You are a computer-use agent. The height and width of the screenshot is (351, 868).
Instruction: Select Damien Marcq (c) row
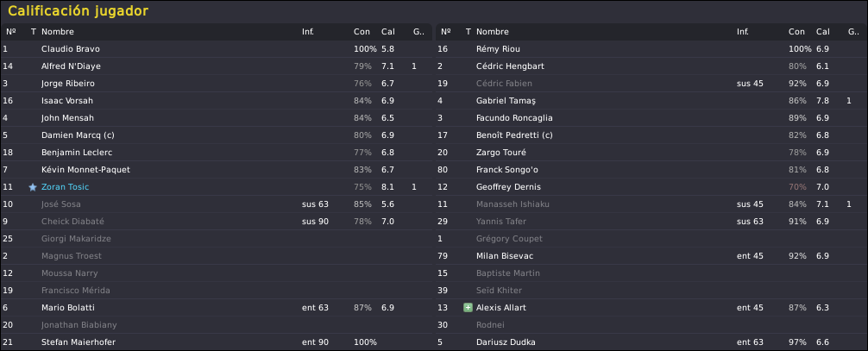pos(217,135)
